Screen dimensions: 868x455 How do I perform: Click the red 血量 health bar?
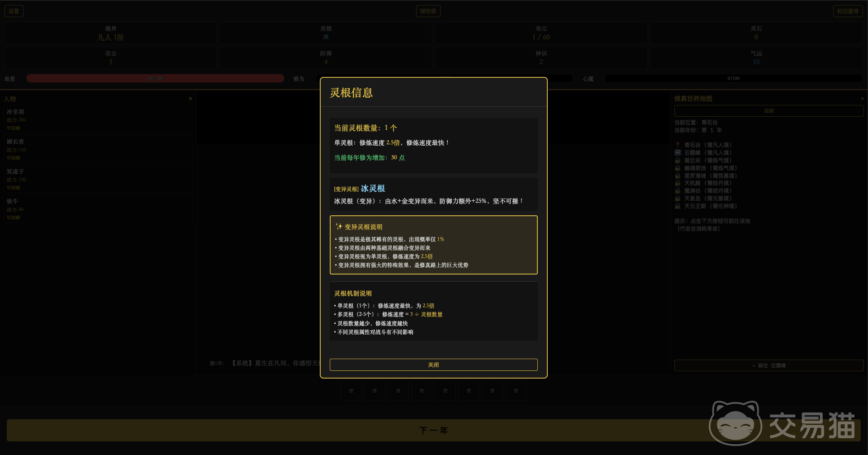click(x=155, y=78)
